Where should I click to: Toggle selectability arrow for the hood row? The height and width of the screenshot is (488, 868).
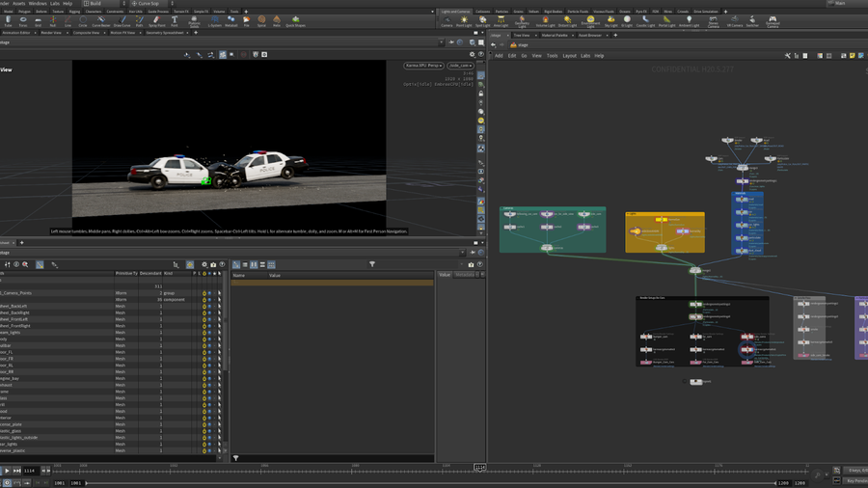pyautogui.click(x=219, y=411)
